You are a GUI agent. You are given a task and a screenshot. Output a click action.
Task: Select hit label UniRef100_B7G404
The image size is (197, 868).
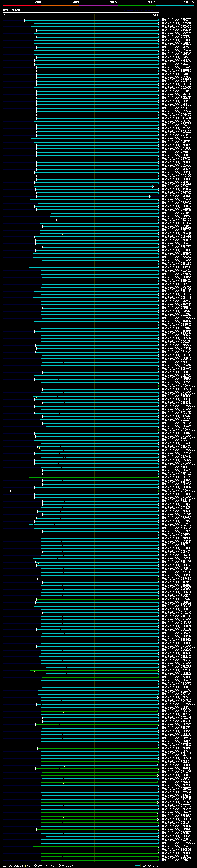177,233
